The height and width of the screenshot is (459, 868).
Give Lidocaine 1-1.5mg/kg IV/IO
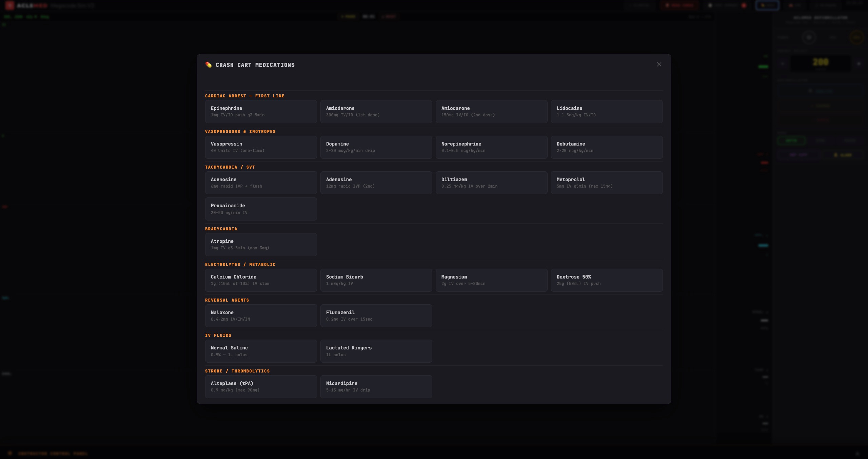point(607,111)
